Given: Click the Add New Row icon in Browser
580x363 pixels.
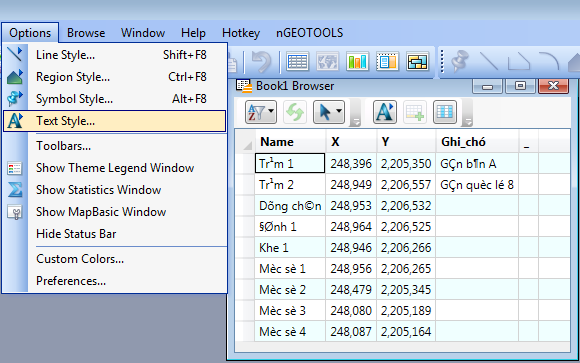Looking at the screenshot, I should (x=415, y=112).
